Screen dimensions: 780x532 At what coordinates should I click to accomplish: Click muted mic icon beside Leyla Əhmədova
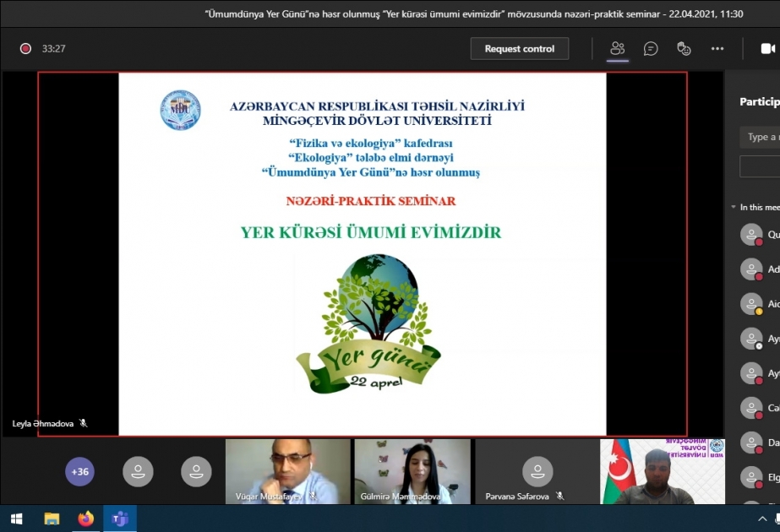coord(83,423)
